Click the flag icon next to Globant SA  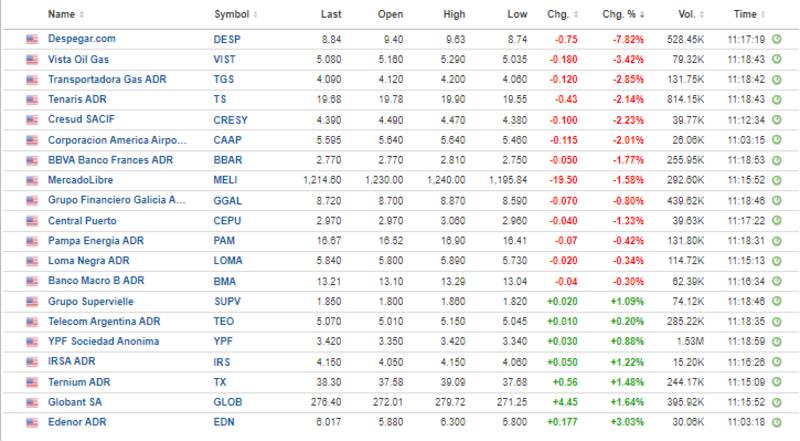(x=32, y=402)
